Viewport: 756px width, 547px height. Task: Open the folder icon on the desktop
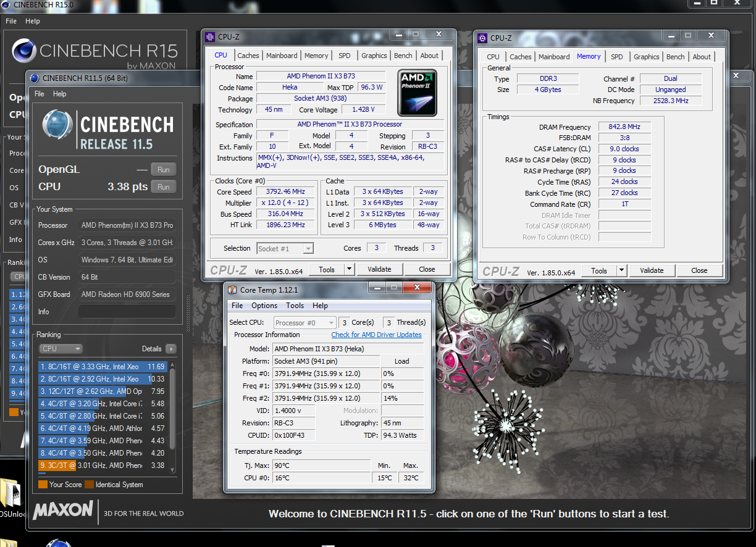point(10,493)
